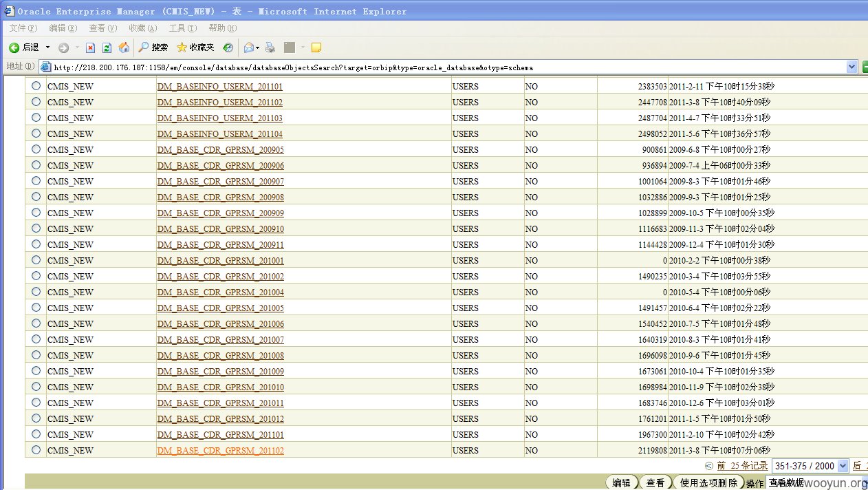Pick the DM_BASE_CDR_GPRSM_200911 row radio
This screenshot has width=868, height=490.
36,244
